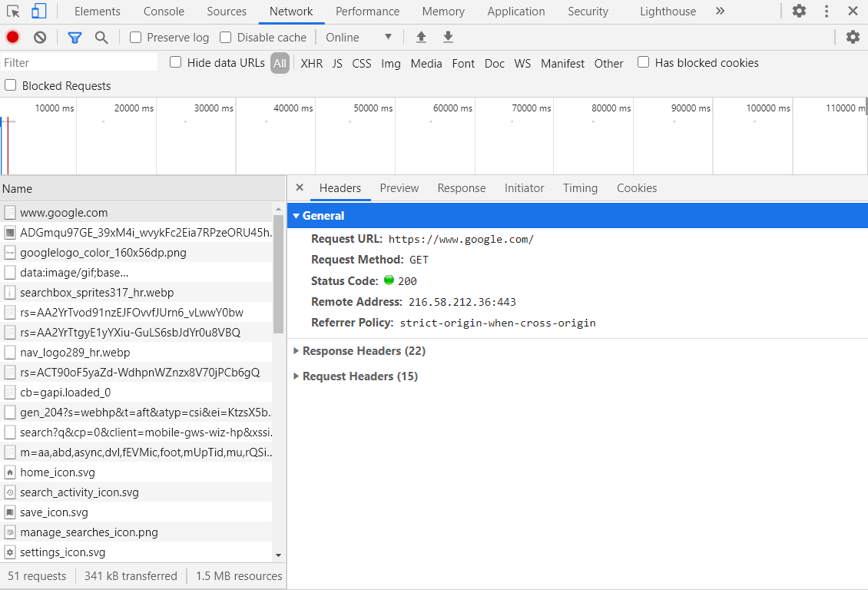Open the Lighthouse tab
Screen dimensions: 868x590
(x=668, y=11)
